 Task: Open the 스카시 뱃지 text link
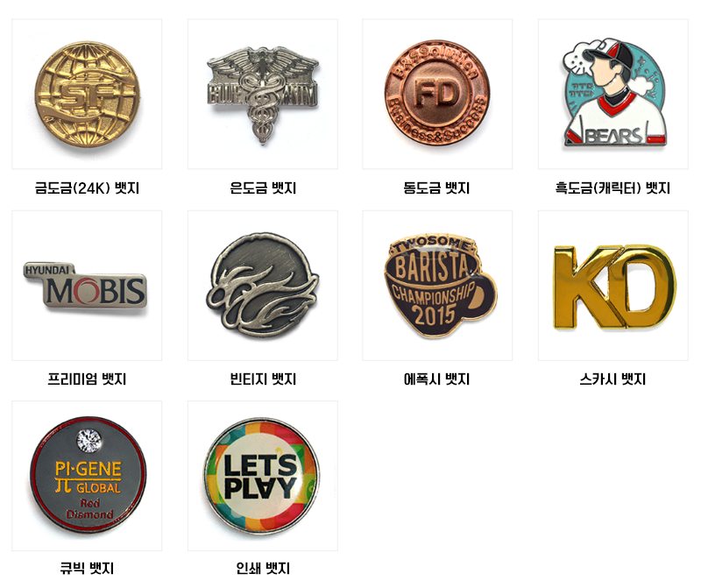coord(612,379)
